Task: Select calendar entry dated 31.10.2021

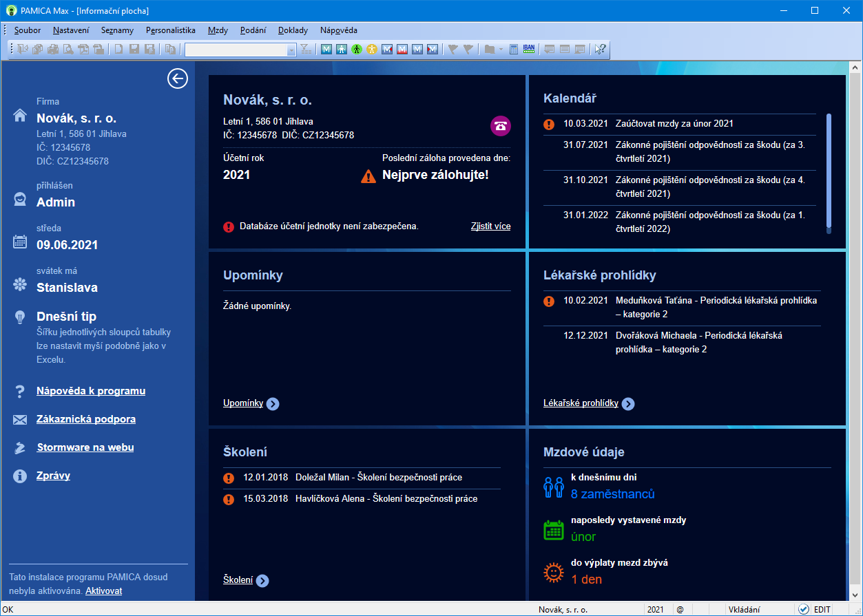Action: 680,187
